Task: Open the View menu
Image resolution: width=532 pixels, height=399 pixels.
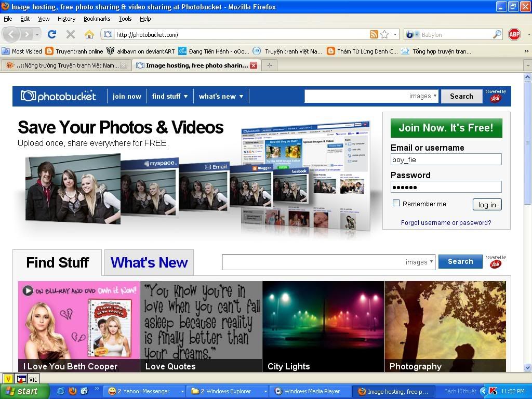Action: coord(44,19)
